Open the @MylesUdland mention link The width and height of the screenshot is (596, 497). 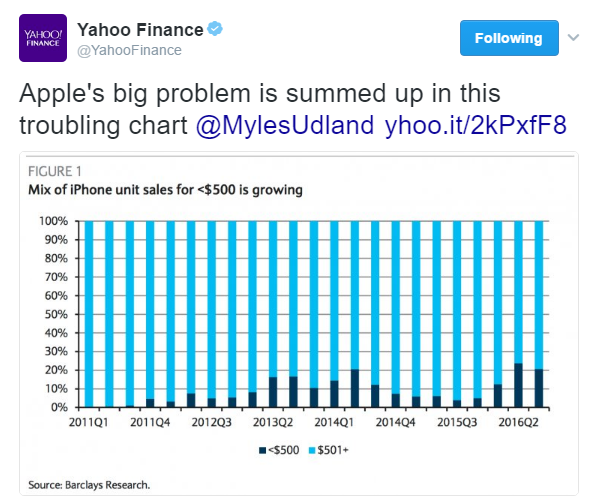(x=285, y=125)
